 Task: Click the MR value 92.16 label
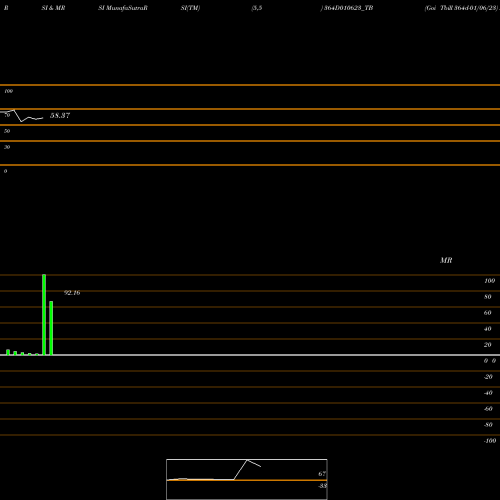[x=72, y=293]
